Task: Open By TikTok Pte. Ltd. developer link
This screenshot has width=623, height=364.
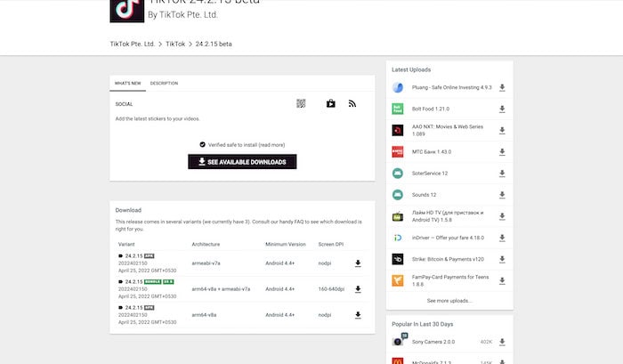Action: click(182, 15)
